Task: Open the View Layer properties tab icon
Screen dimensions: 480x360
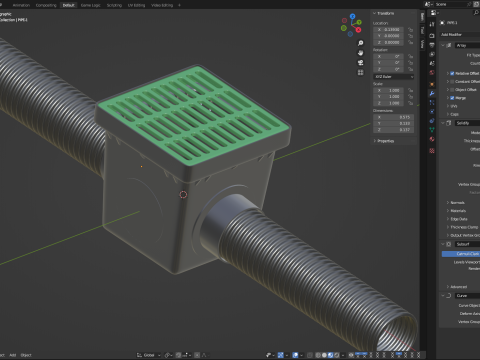Action: (432, 54)
